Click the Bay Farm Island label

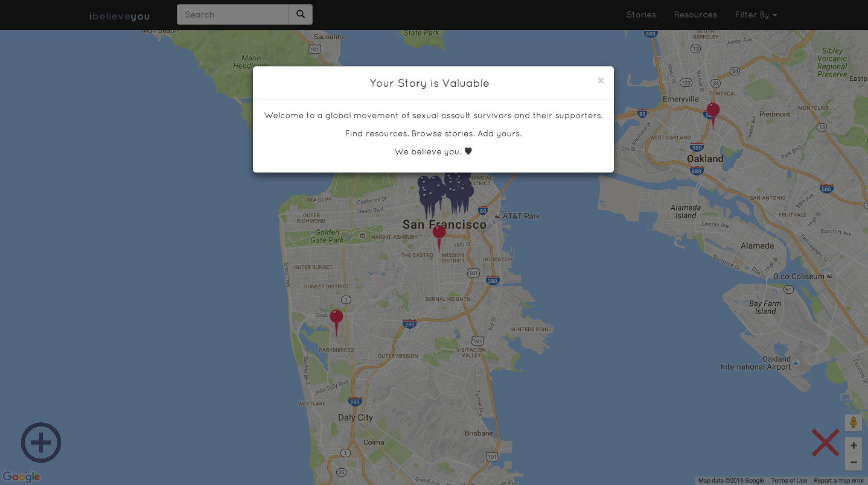pyautogui.click(x=765, y=308)
